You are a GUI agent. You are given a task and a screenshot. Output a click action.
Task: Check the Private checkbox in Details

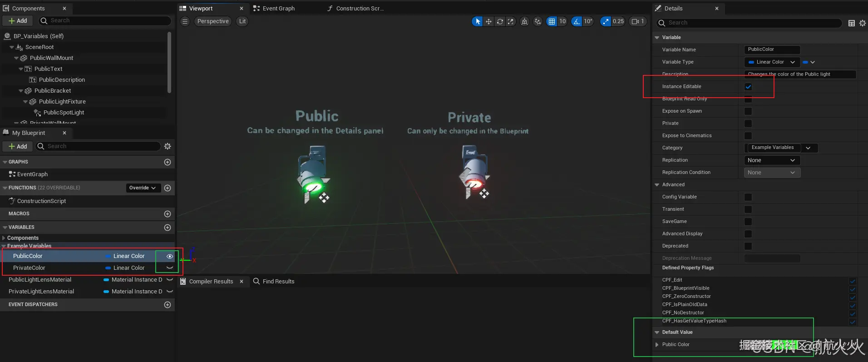pos(748,124)
